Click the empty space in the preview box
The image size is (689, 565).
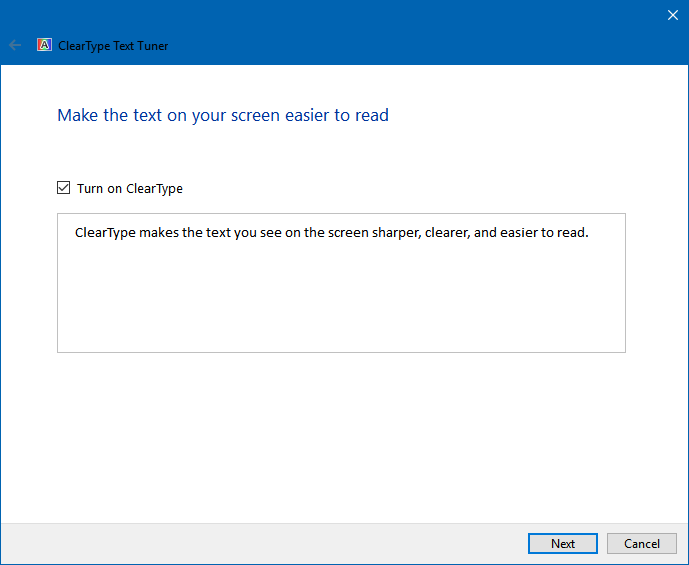click(341, 299)
